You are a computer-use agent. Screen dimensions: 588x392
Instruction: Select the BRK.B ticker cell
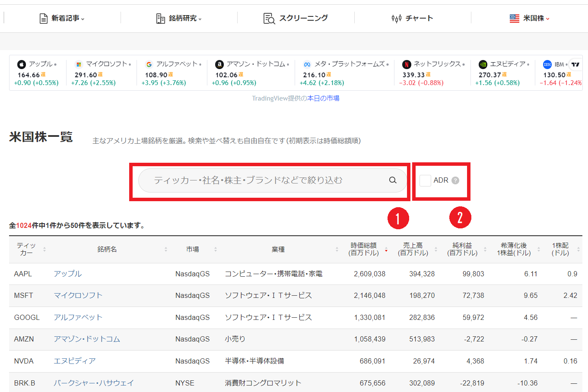[25, 383]
